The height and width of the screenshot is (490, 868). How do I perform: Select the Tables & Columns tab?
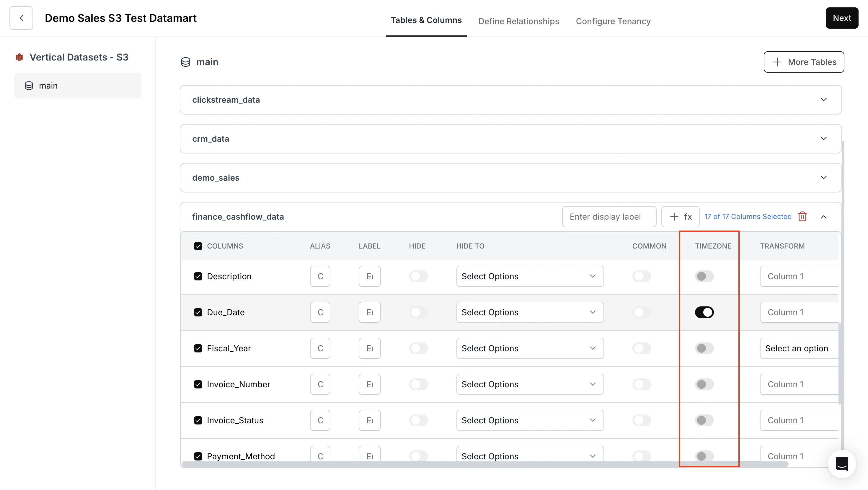pyautogui.click(x=426, y=20)
